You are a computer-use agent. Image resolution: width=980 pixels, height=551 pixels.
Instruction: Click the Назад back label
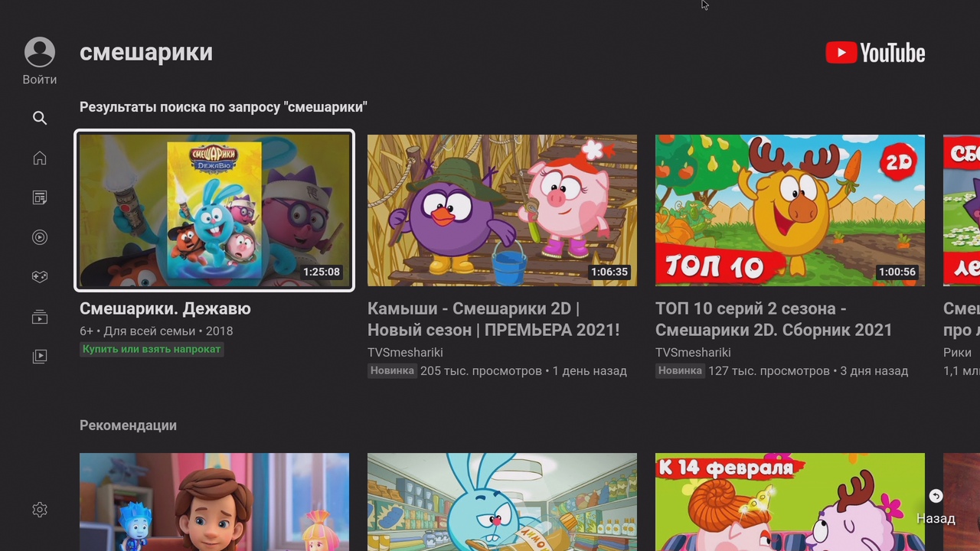[x=936, y=519]
